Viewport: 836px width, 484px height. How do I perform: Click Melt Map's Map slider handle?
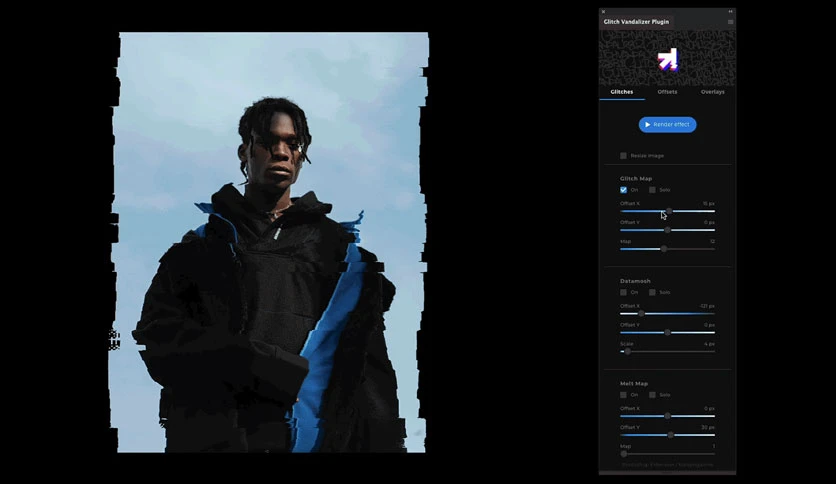tap(624, 454)
